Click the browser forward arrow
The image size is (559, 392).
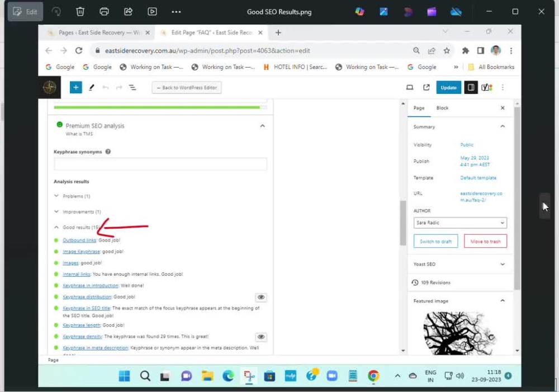(64, 51)
